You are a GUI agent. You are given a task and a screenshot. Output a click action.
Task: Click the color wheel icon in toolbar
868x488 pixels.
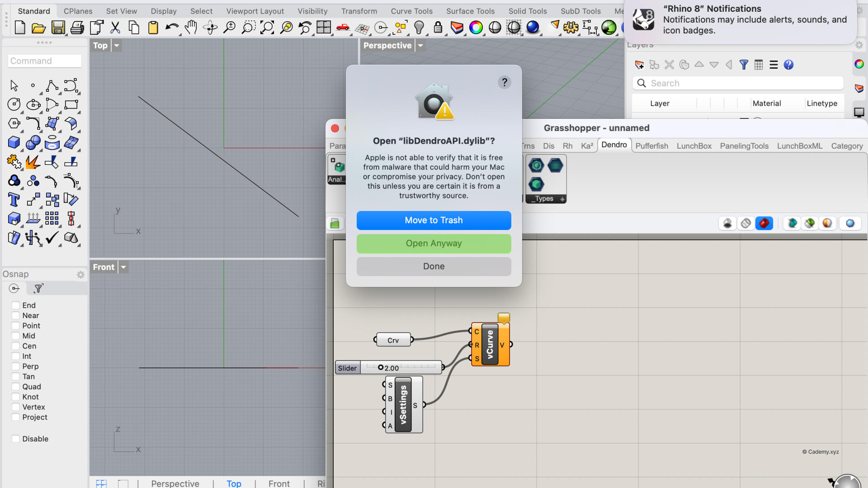tap(476, 28)
